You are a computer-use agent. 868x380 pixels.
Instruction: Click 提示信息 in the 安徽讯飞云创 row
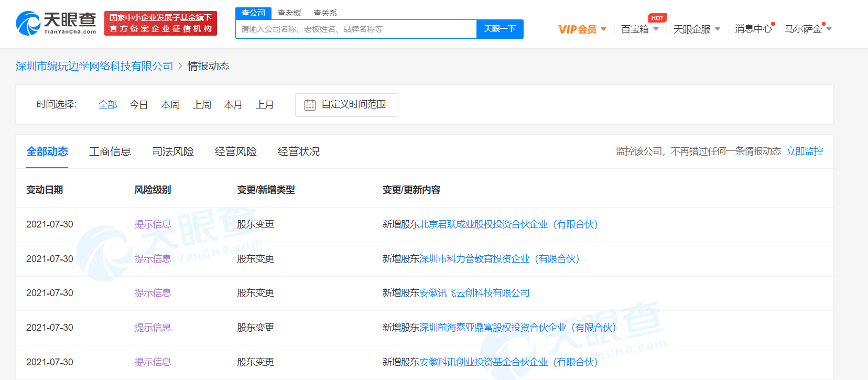153,293
